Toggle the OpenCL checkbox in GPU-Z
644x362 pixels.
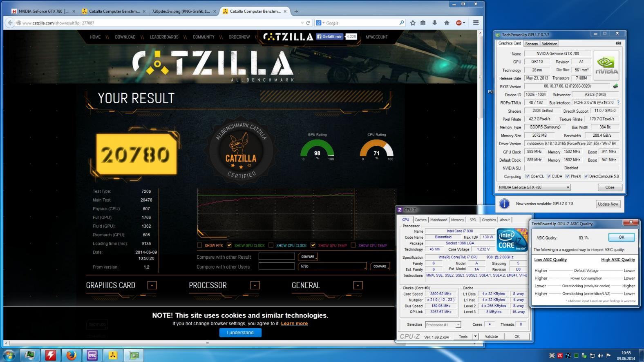[x=528, y=176]
